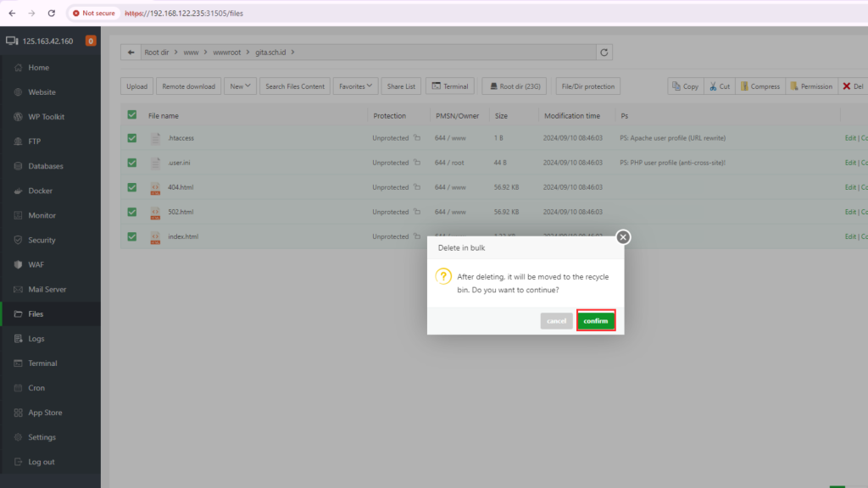The image size is (868, 488).
Task: Click the wwwroot breadcrumb path segment
Action: pos(225,53)
